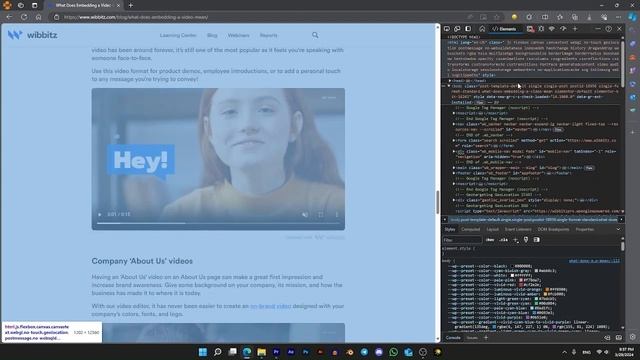Click the vivid-purple color swatch
The width and height of the screenshot is (640, 360).
pyautogui.click(x=528, y=317)
